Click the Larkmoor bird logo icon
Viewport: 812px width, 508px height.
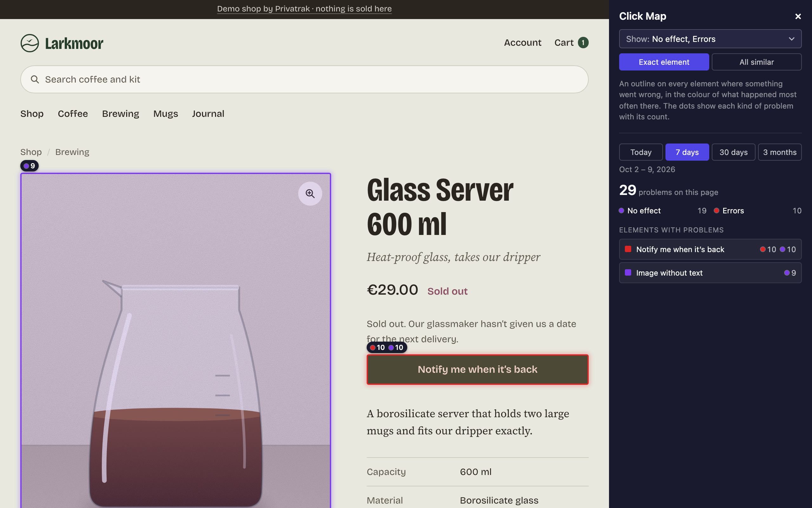click(29, 43)
